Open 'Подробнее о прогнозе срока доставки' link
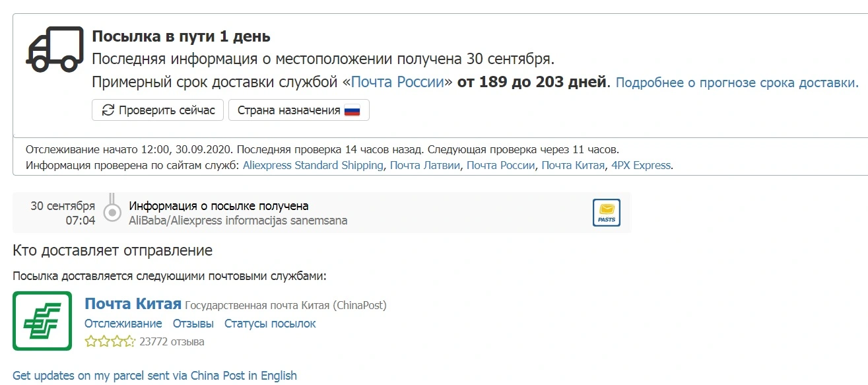 click(737, 83)
